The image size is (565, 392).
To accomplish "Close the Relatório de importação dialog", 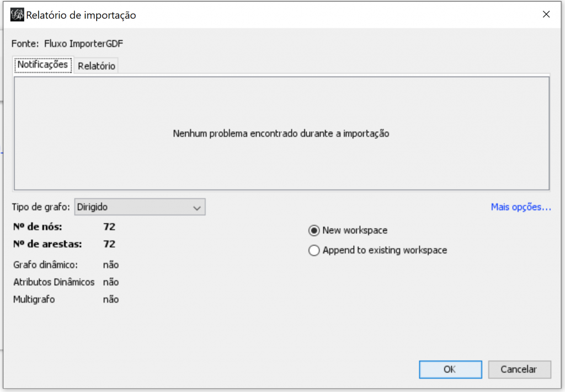I will (546, 15).
